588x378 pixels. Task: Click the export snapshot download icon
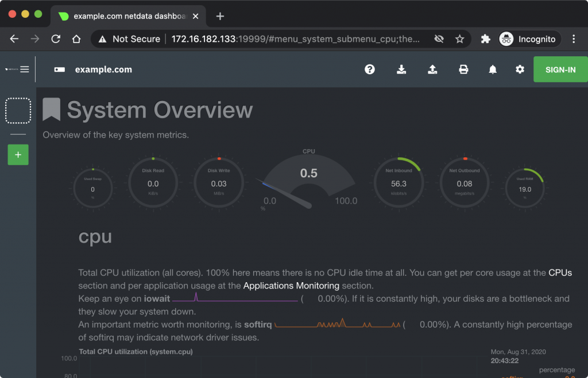coord(401,69)
